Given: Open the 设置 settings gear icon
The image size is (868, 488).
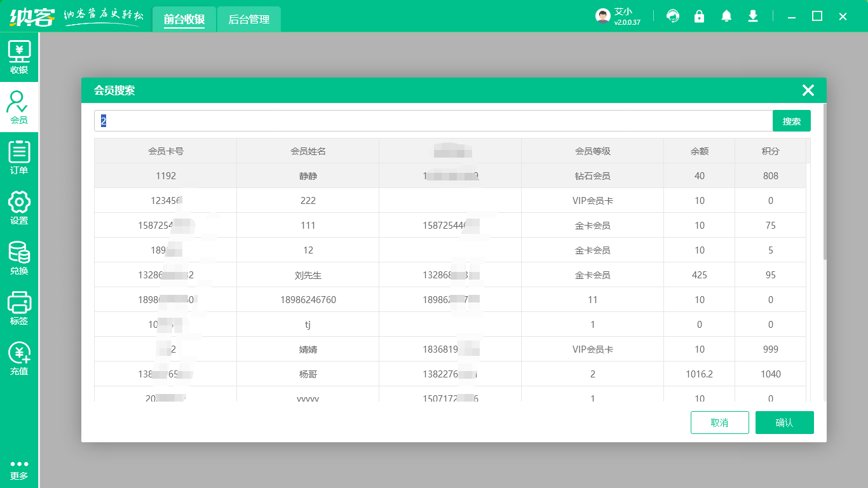Looking at the screenshot, I should click(x=19, y=208).
